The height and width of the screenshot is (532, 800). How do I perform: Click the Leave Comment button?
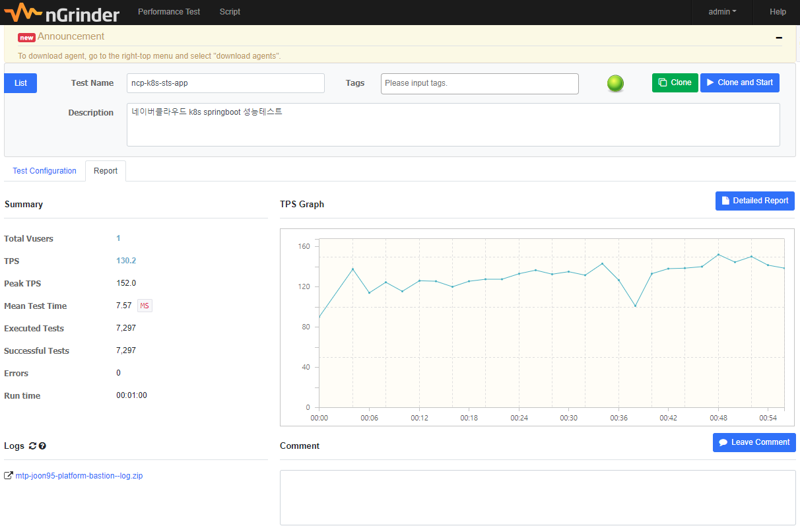(x=754, y=442)
